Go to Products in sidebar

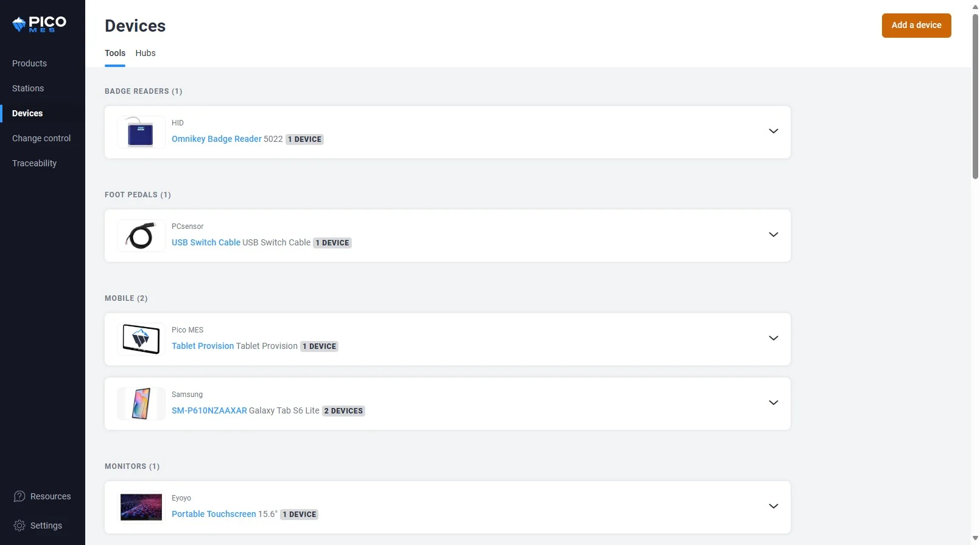29,63
